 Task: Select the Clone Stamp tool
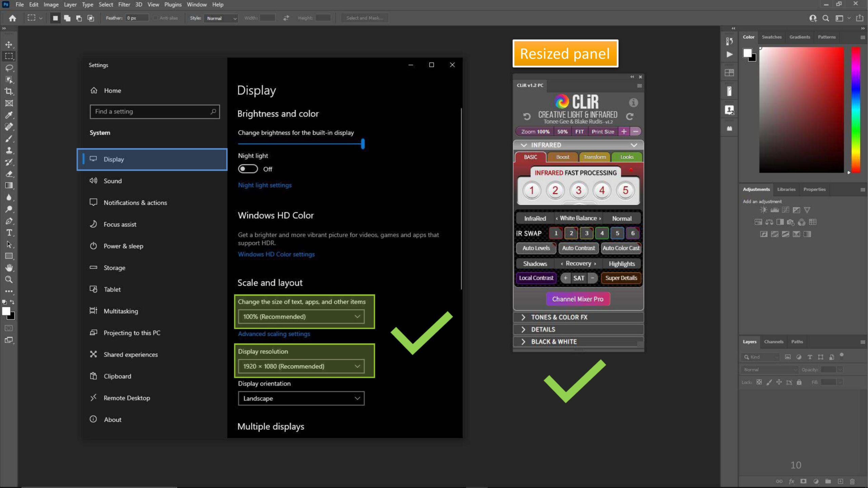pos(9,150)
